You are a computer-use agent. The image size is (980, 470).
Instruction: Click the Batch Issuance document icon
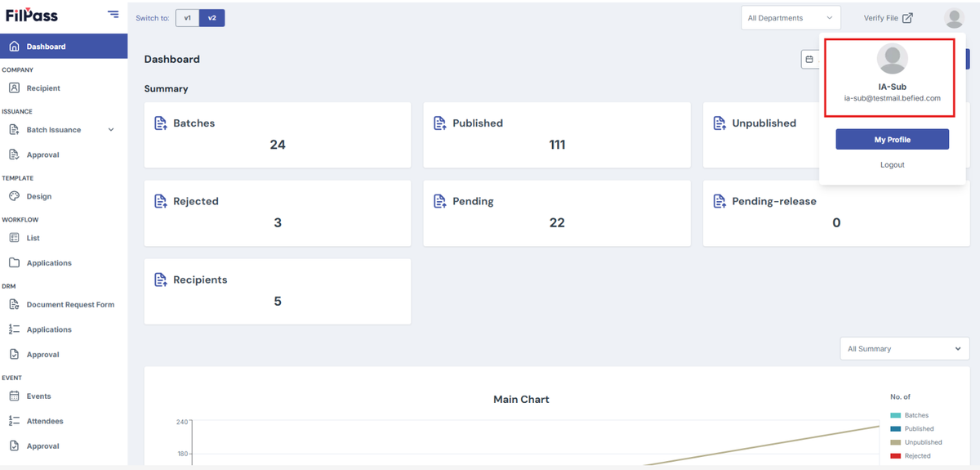(x=14, y=130)
